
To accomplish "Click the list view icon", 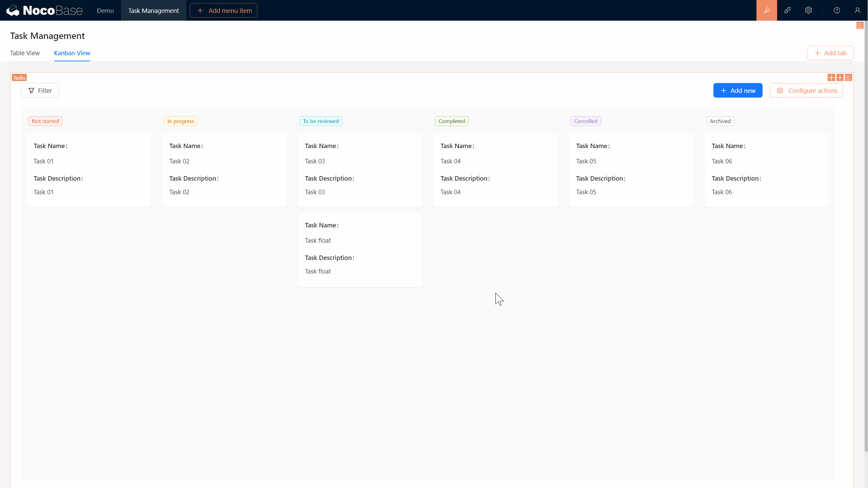I will (848, 78).
